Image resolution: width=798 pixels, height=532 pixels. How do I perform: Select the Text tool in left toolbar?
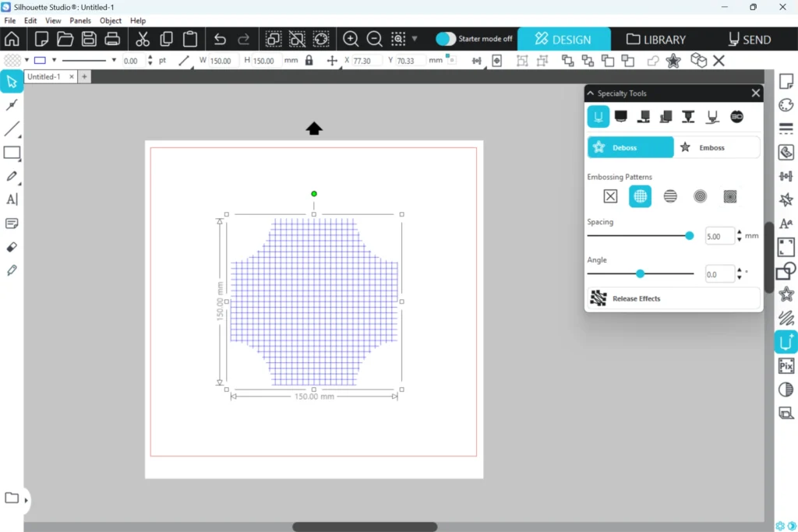click(12, 199)
